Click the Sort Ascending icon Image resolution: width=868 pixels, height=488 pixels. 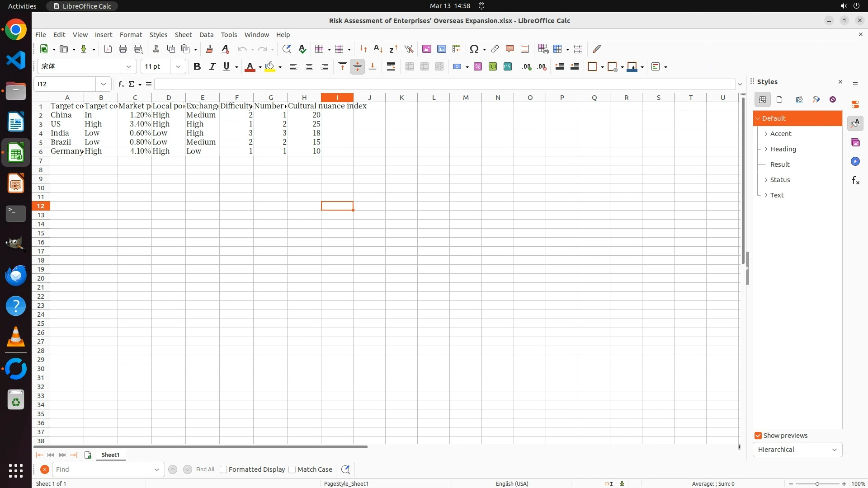coord(378,49)
